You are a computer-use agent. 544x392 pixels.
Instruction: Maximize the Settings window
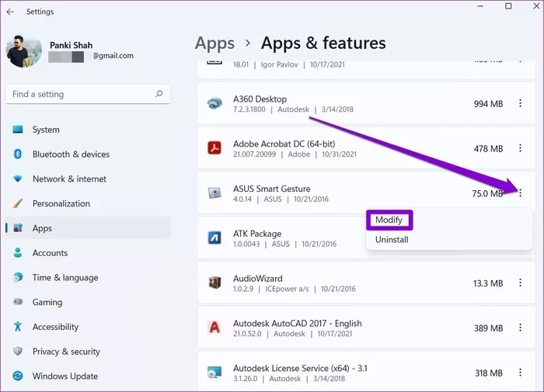(508, 6)
